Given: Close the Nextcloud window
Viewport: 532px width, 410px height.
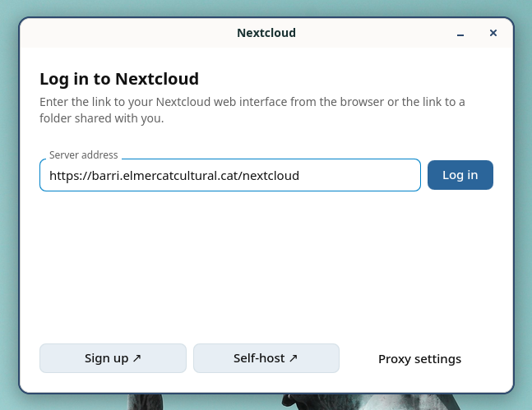Looking at the screenshot, I should pyautogui.click(x=493, y=33).
